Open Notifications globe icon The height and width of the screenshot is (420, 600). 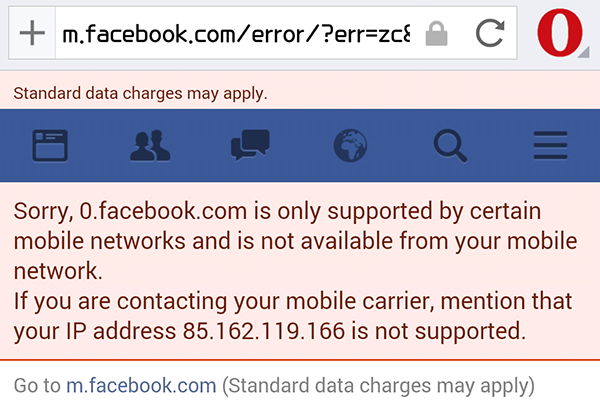[x=350, y=146]
